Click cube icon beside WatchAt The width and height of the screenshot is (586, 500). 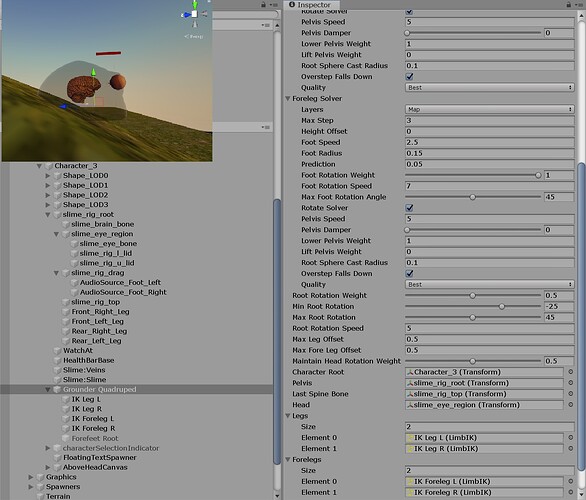click(x=57, y=351)
